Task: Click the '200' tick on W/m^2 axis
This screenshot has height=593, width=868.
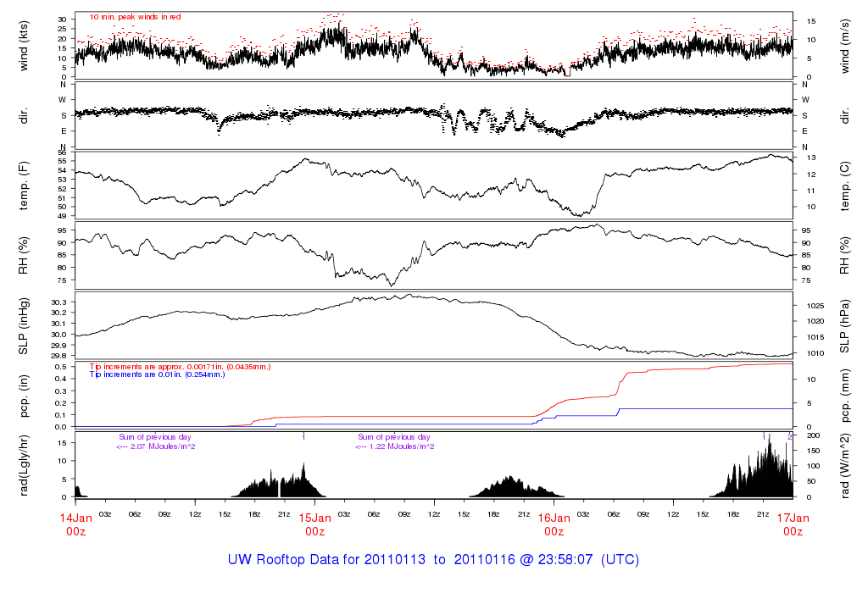Action: click(x=813, y=435)
